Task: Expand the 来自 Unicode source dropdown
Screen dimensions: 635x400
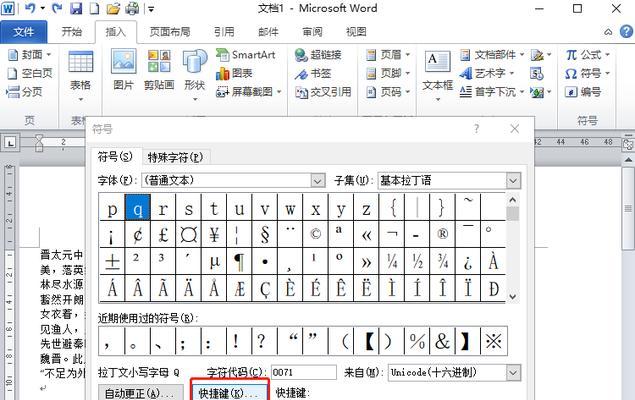Action: click(513, 372)
